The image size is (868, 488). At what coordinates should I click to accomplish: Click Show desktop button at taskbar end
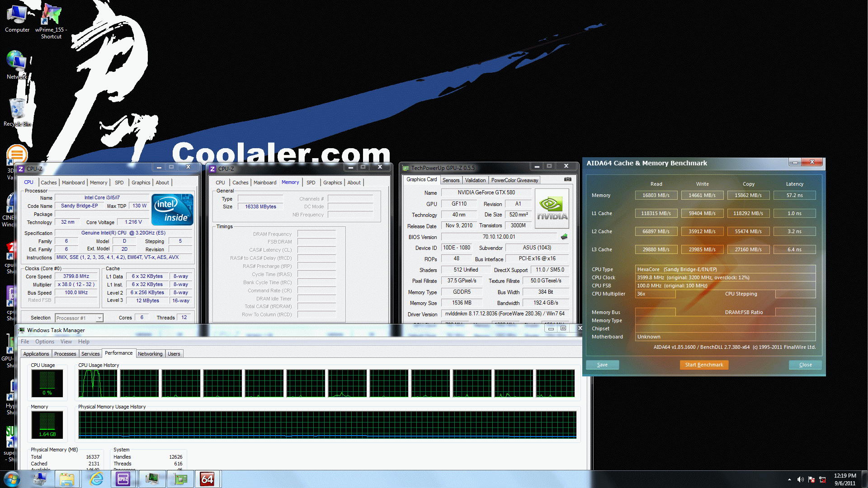(x=864, y=479)
